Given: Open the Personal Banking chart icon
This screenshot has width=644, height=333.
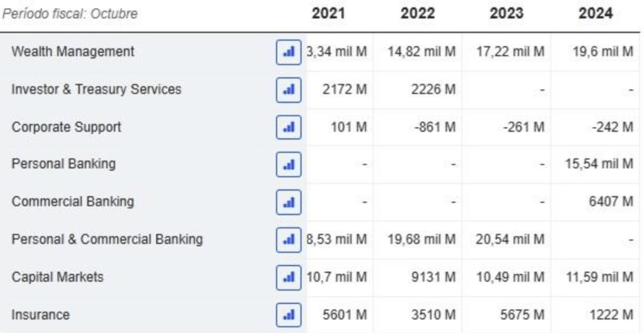Looking at the screenshot, I should [x=289, y=164].
